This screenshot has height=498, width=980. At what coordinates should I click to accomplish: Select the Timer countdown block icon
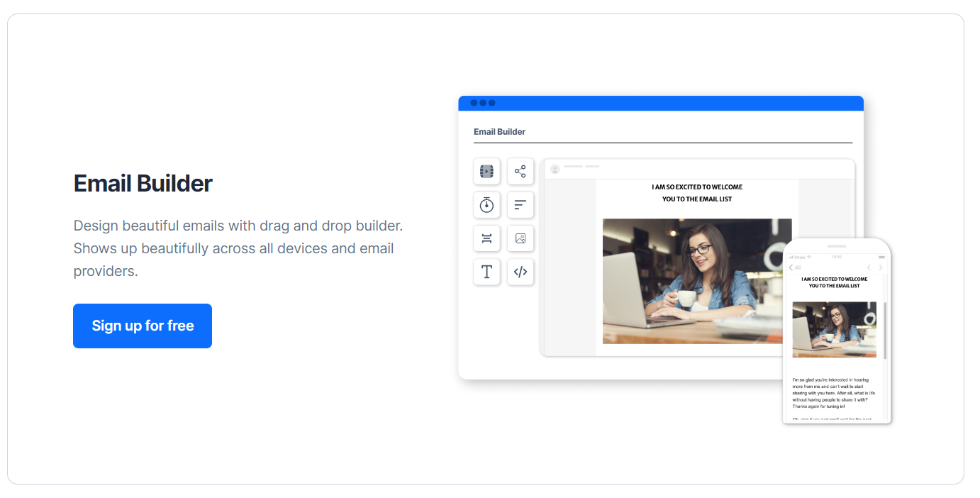pos(486,205)
